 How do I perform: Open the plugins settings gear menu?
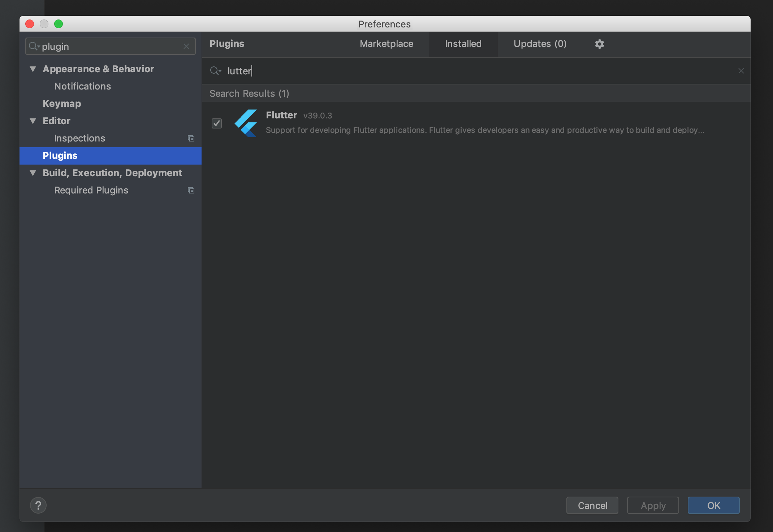click(599, 44)
